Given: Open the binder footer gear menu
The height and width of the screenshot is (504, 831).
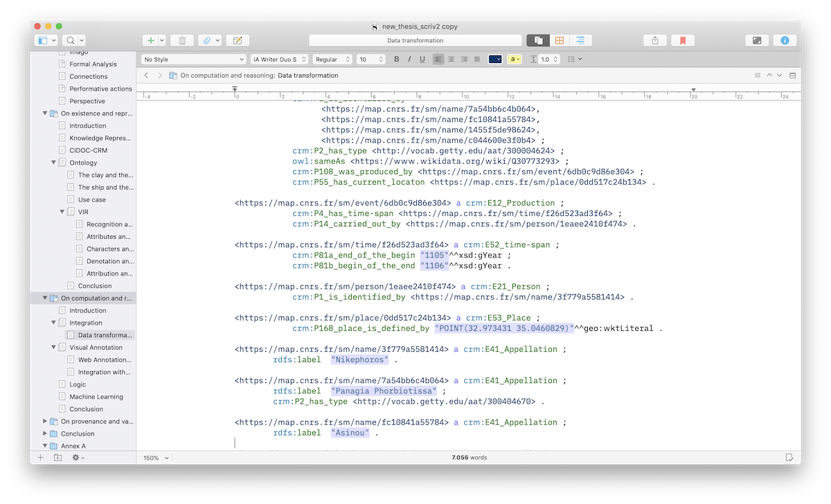Looking at the screenshot, I should (x=78, y=458).
